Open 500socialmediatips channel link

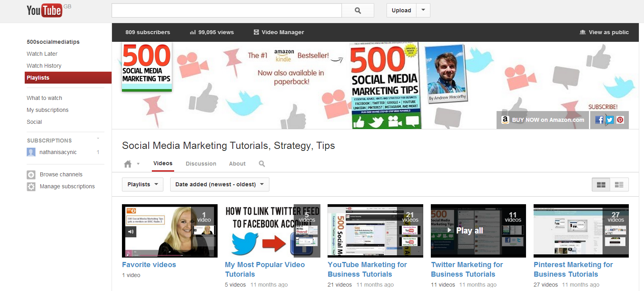(53, 42)
